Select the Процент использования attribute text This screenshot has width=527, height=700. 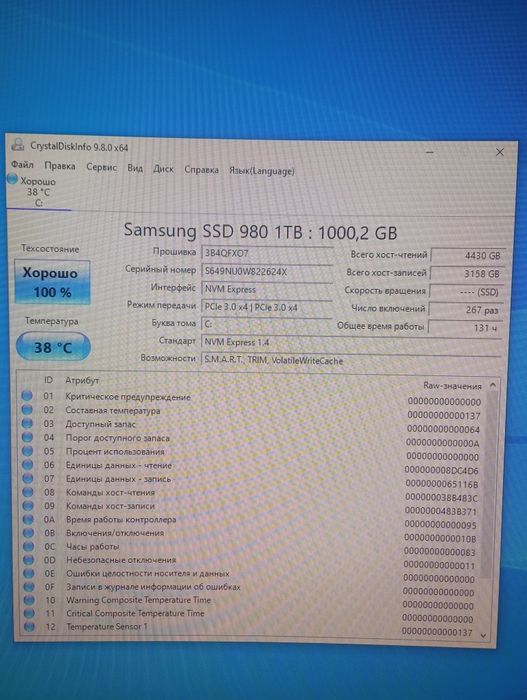click(x=115, y=451)
